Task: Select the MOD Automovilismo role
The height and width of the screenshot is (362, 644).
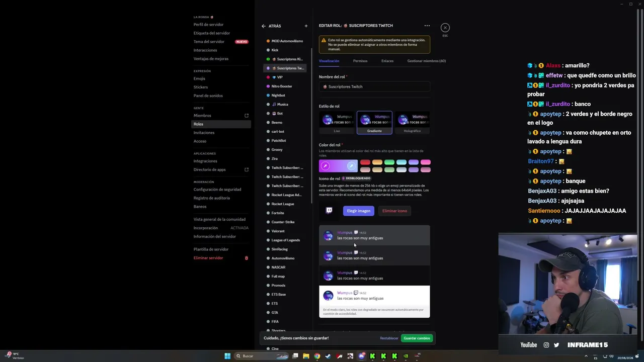Action: pyautogui.click(x=285, y=41)
